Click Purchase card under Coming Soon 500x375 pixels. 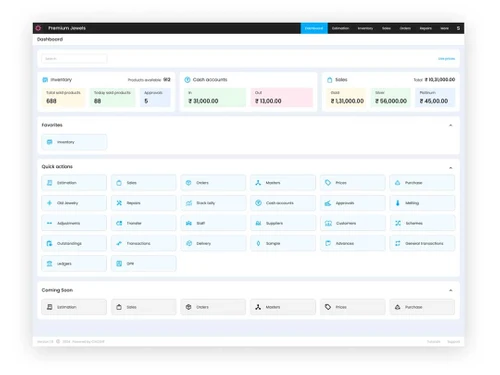(x=422, y=307)
